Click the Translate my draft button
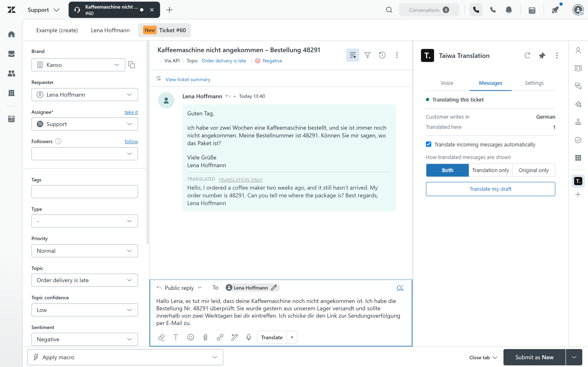Screen dimensions: 588x367 coord(490,189)
